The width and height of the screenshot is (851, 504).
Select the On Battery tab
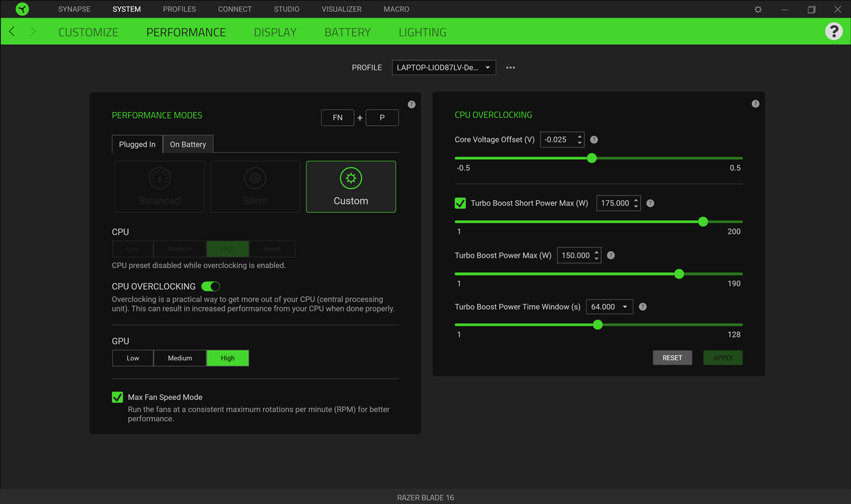(x=188, y=144)
